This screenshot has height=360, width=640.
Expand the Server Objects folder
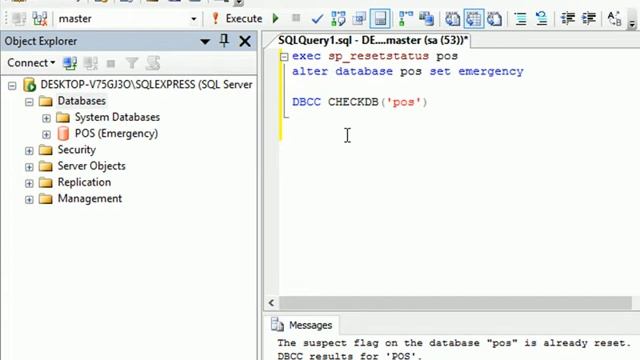(x=29, y=167)
